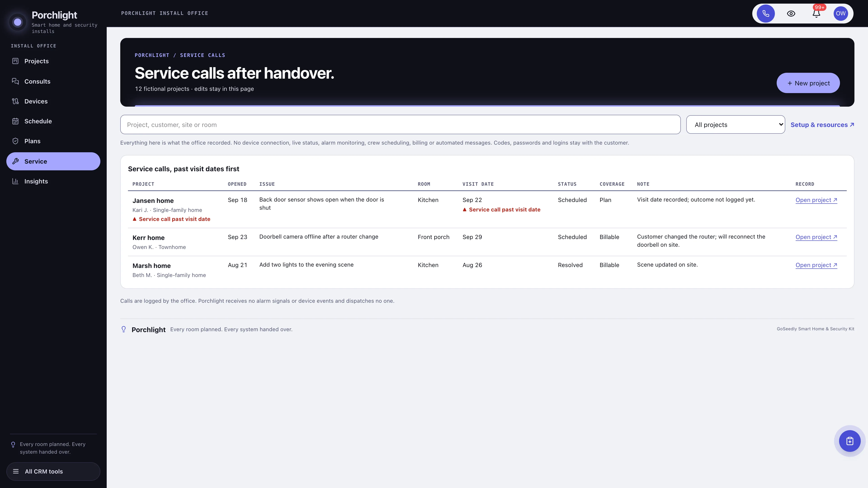Click the Kerr home project name
The height and width of the screenshot is (488, 868).
148,238
